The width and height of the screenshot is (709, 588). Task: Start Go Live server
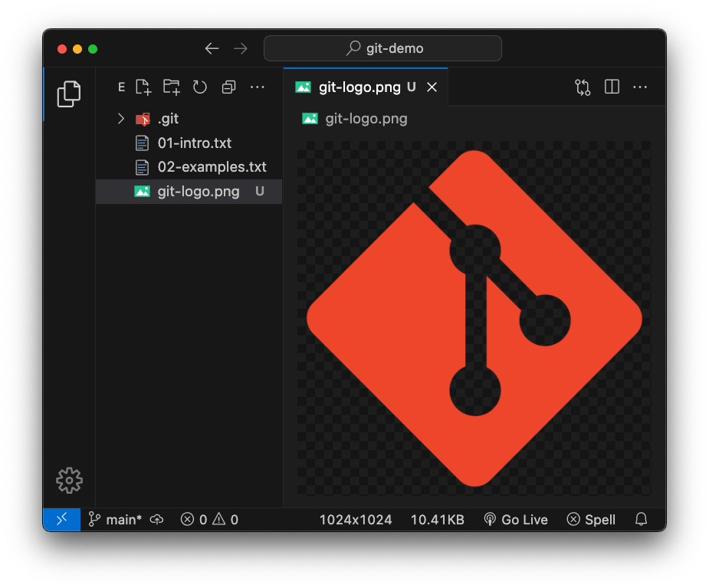point(516,520)
